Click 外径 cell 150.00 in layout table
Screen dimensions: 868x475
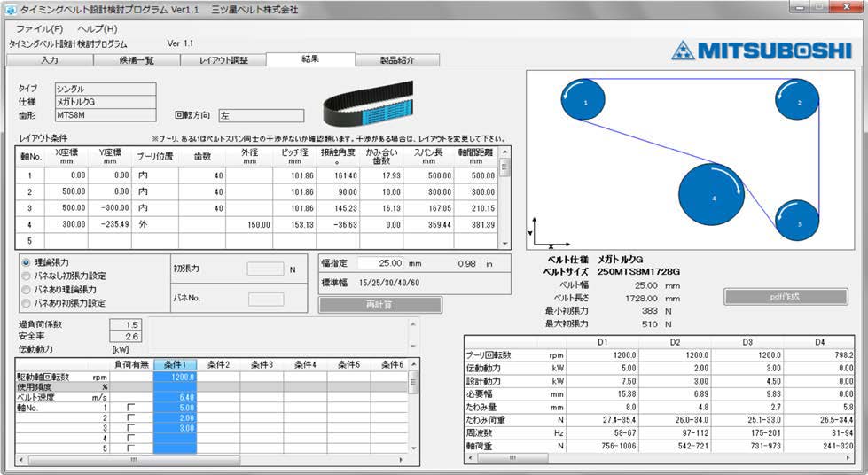click(249, 224)
